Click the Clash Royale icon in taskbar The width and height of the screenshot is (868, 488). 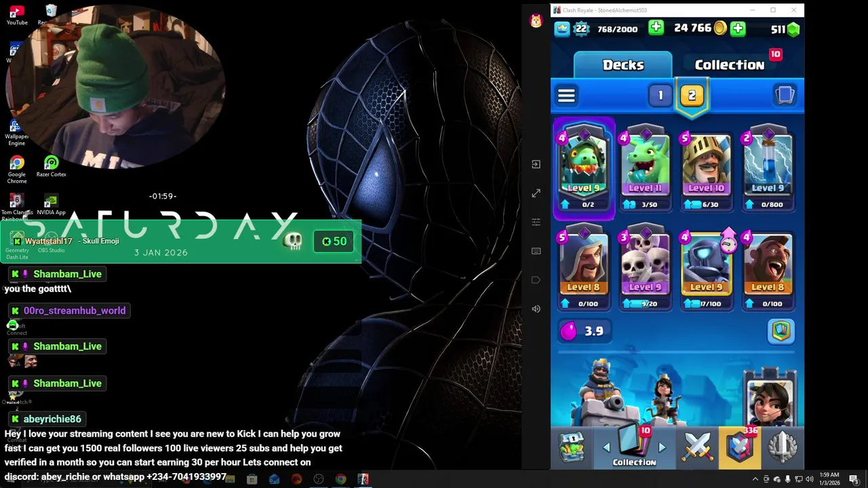click(363, 479)
